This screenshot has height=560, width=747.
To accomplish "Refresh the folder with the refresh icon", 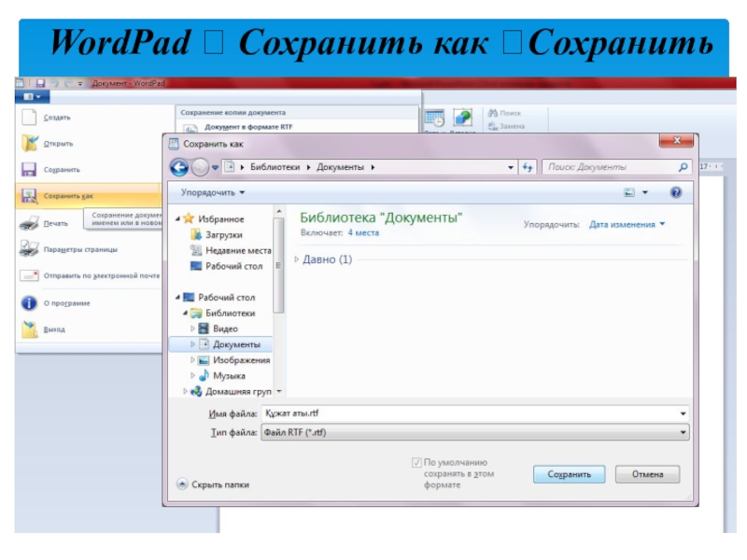I will [x=528, y=167].
